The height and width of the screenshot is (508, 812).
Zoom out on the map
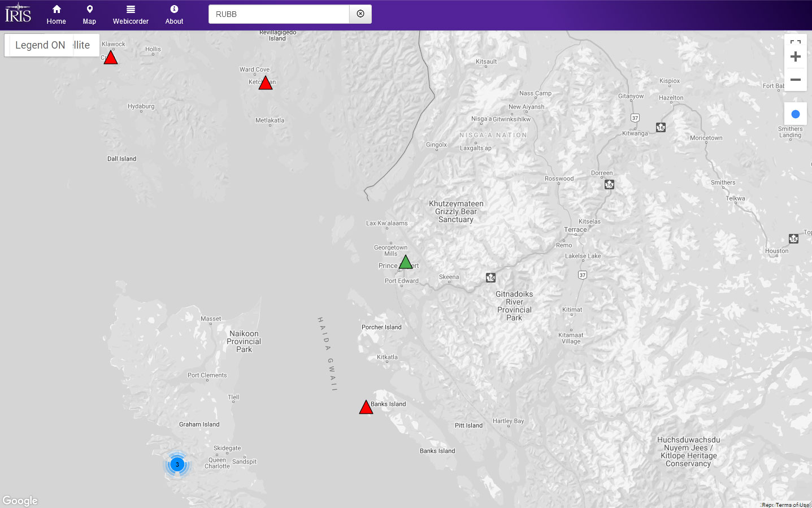click(796, 80)
